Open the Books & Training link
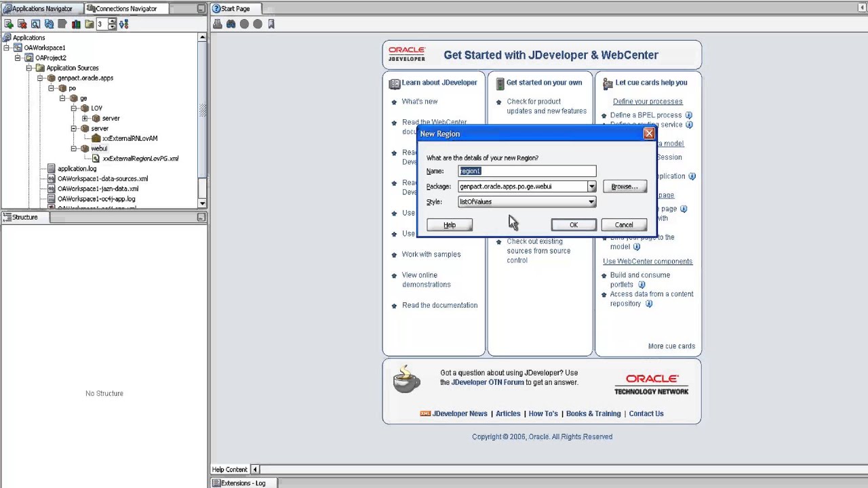This screenshot has width=868, height=488. (x=593, y=413)
